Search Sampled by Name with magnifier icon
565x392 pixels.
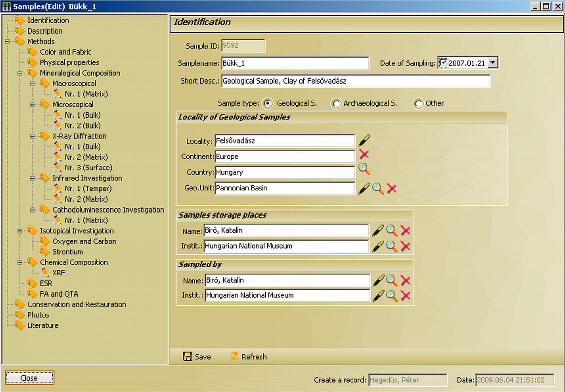point(392,280)
